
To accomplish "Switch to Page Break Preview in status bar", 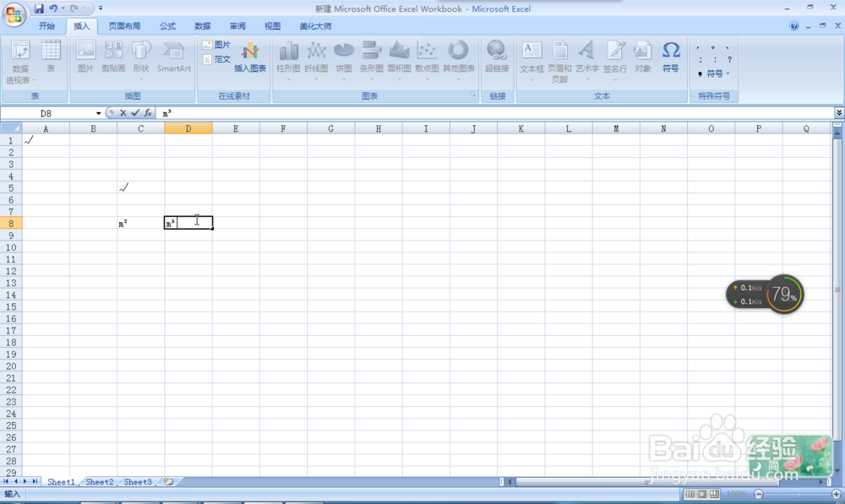I will [714, 495].
